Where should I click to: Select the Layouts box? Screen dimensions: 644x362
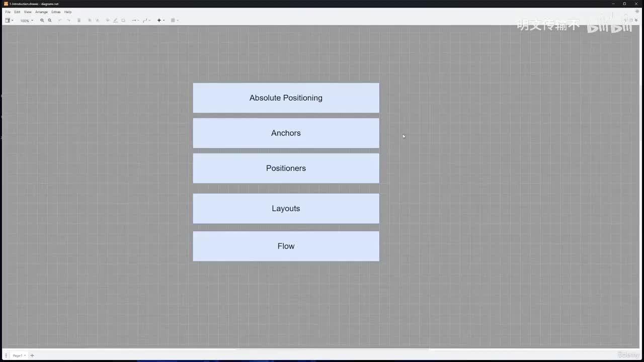286,209
